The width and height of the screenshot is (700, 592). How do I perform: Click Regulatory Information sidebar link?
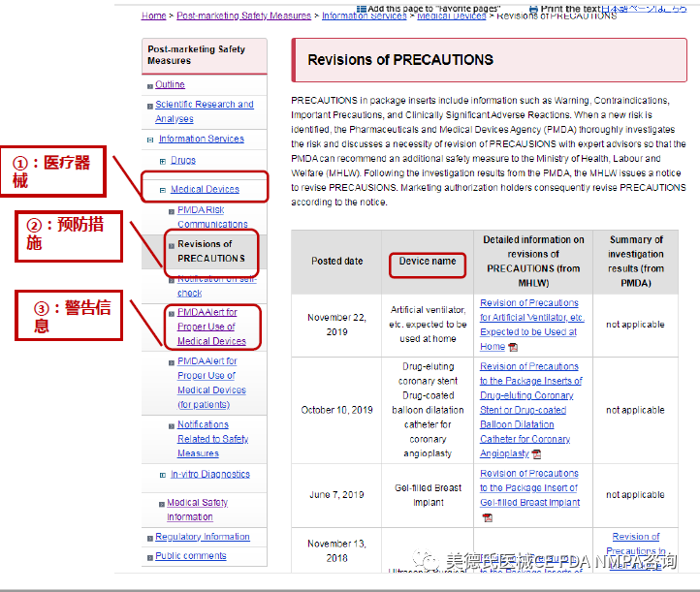pos(202,537)
